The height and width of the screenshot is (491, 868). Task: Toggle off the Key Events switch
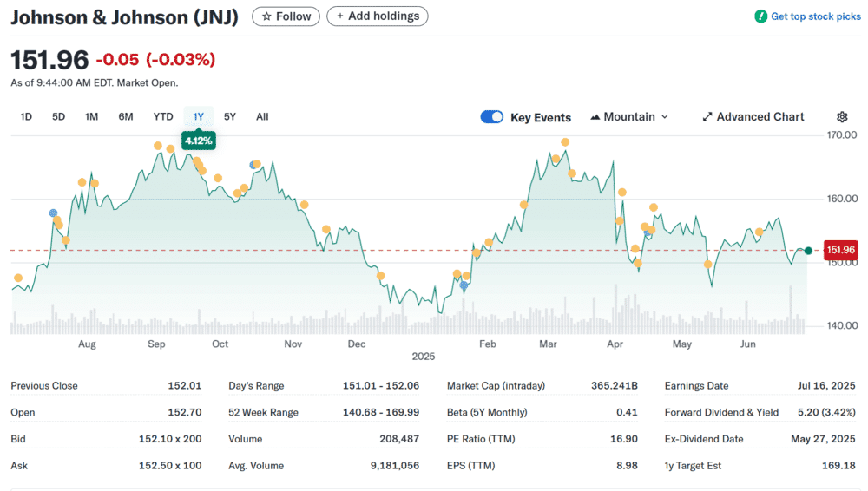(x=491, y=117)
